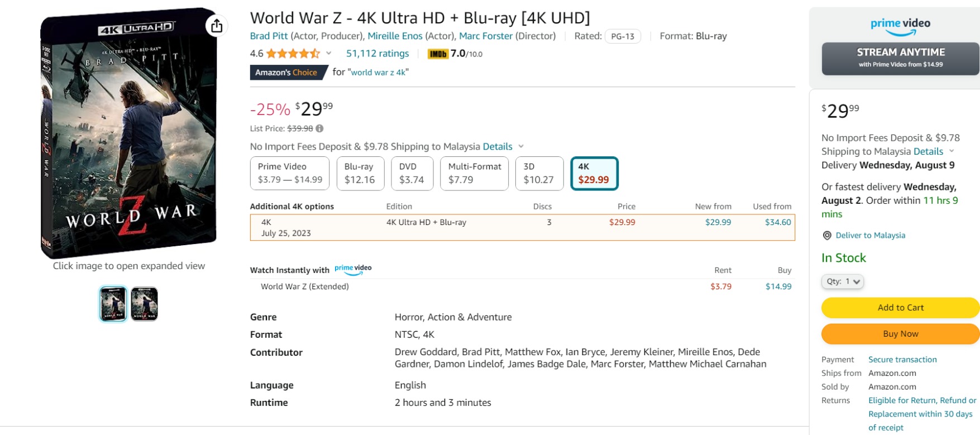Screen dimensions: 980x435
Task: Click the Stream Anytime banner
Action: [x=900, y=59]
